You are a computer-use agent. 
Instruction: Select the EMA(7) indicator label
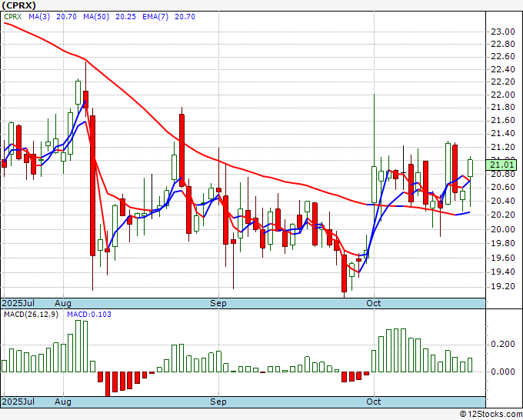pyautogui.click(x=155, y=17)
